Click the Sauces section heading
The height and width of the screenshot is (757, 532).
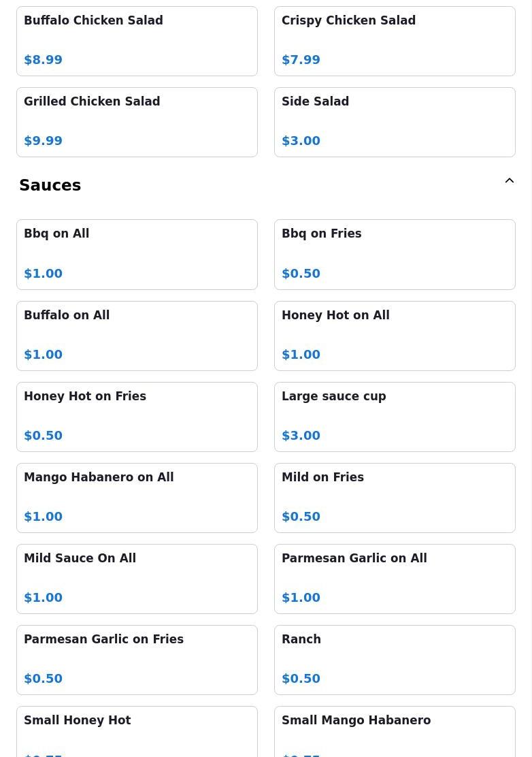[x=50, y=185]
